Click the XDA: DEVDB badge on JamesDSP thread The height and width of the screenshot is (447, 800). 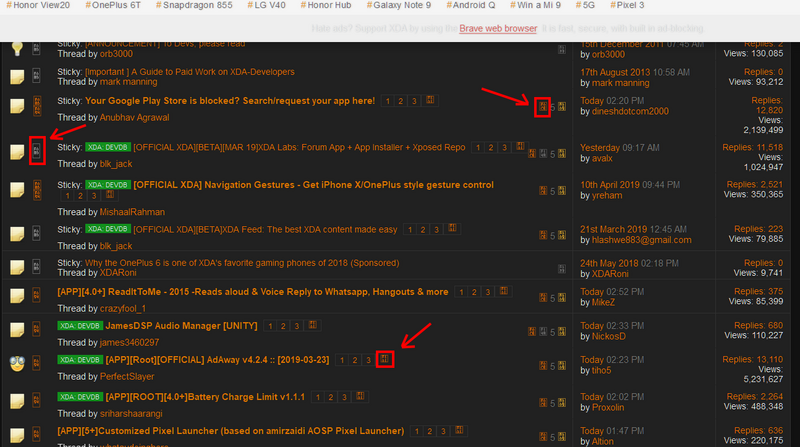80,326
